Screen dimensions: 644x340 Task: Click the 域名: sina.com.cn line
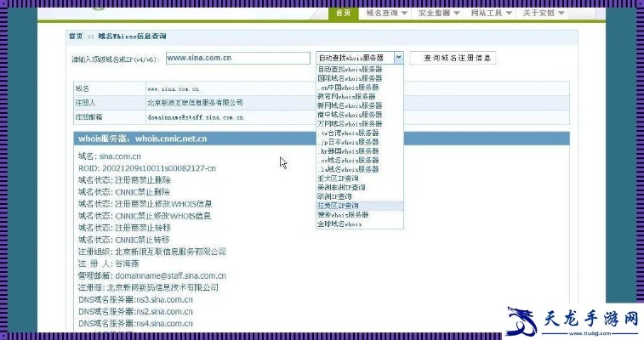tap(110, 156)
